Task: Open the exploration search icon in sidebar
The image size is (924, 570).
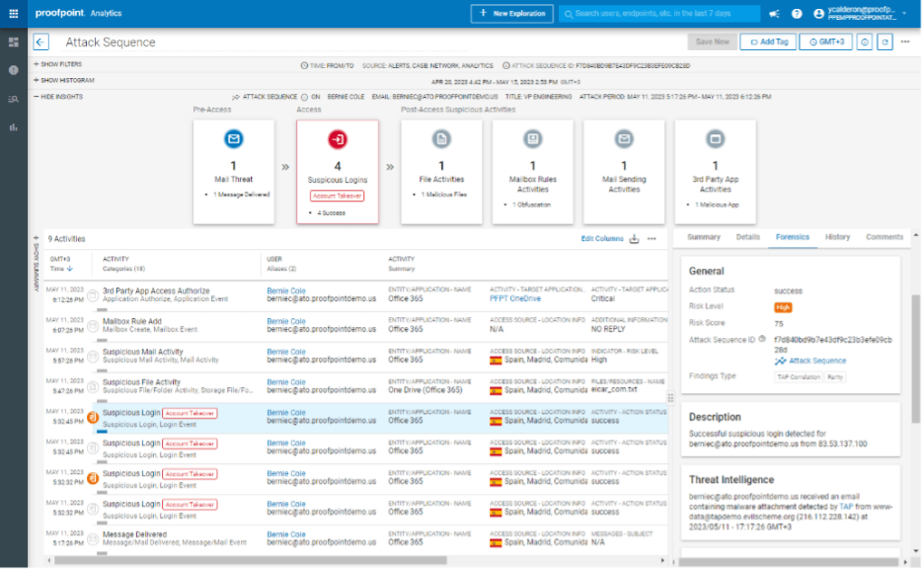Action: point(14,99)
